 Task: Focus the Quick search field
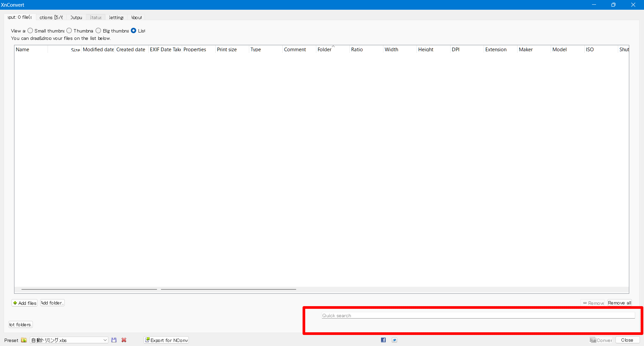pyautogui.click(x=478, y=316)
